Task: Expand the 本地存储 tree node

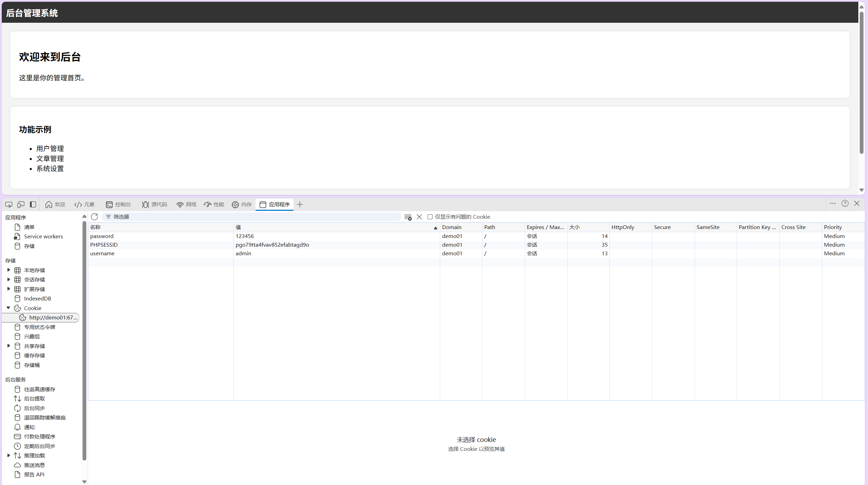Action: [9, 270]
